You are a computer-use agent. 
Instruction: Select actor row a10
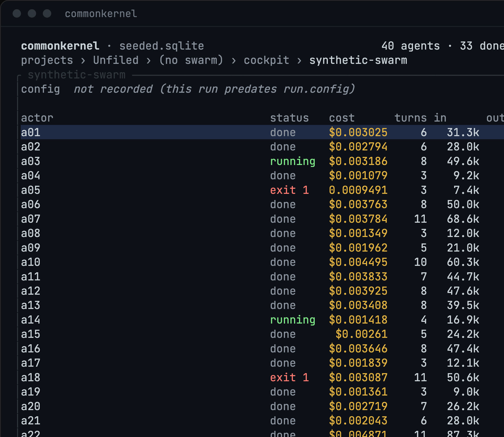pos(262,262)
